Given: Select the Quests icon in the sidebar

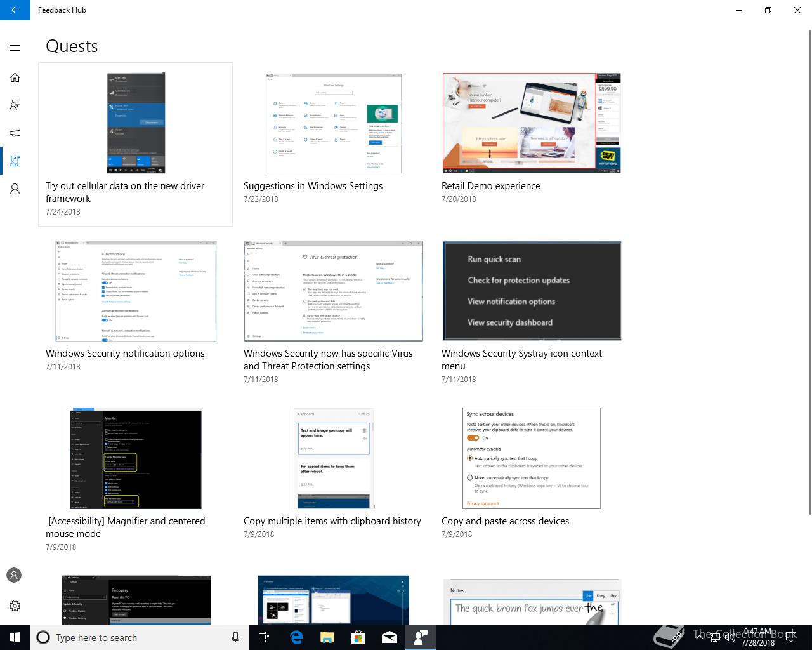Looking at the screenshot, I should [x=15, y=161].
